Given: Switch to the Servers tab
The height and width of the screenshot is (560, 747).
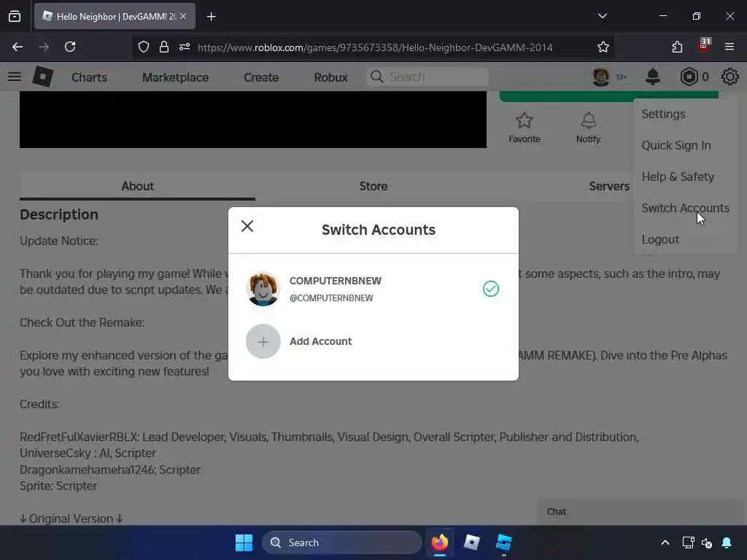Looking at the screenshot, I should tap(609, 186).
